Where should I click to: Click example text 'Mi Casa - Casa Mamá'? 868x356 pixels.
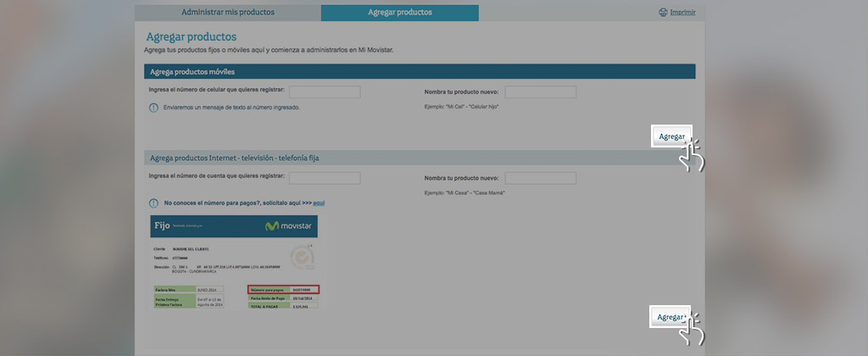[x=465, y=192]
